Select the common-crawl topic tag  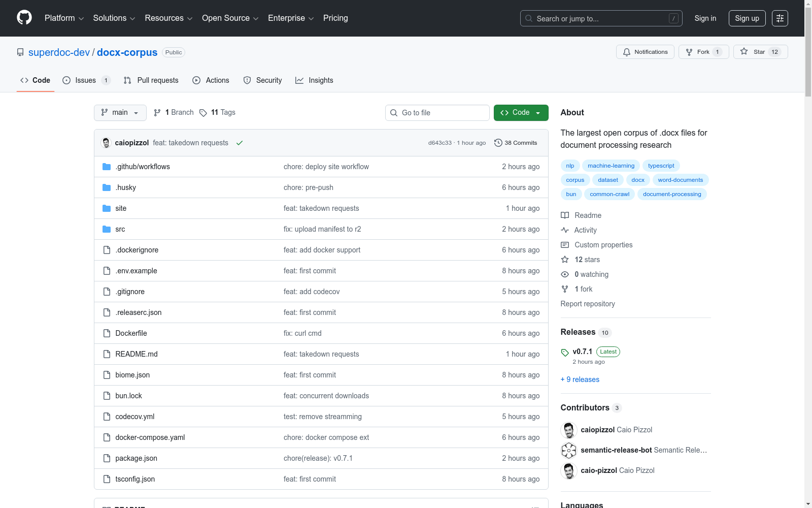pyautogui.click(x=610, y=194)
